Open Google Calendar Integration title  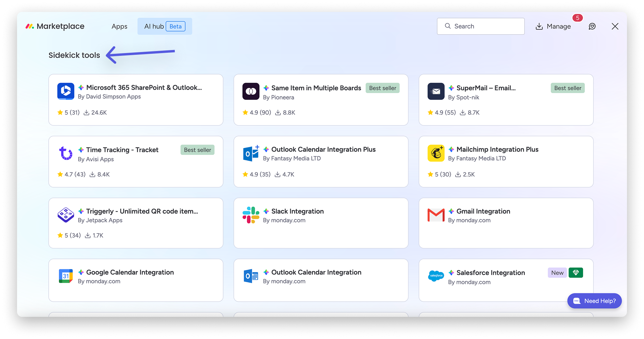130,272
